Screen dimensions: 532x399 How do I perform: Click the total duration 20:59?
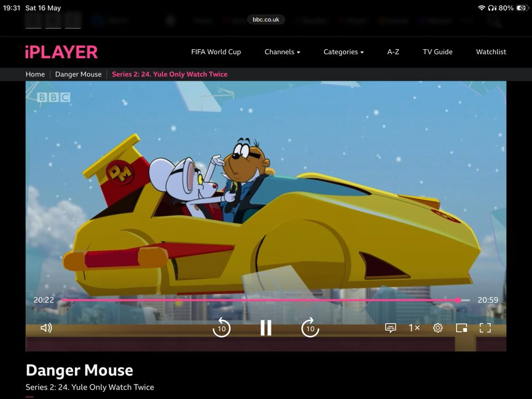tap(488, 300)
